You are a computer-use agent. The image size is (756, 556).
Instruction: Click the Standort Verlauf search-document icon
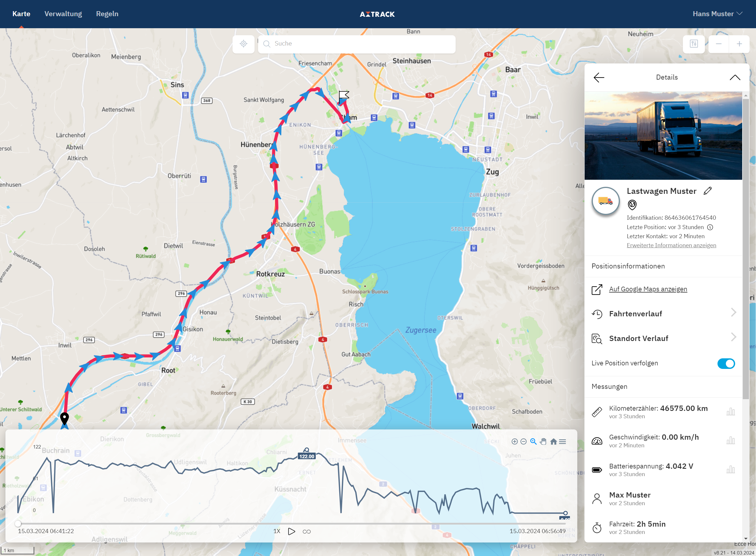(x=597, y=339)
